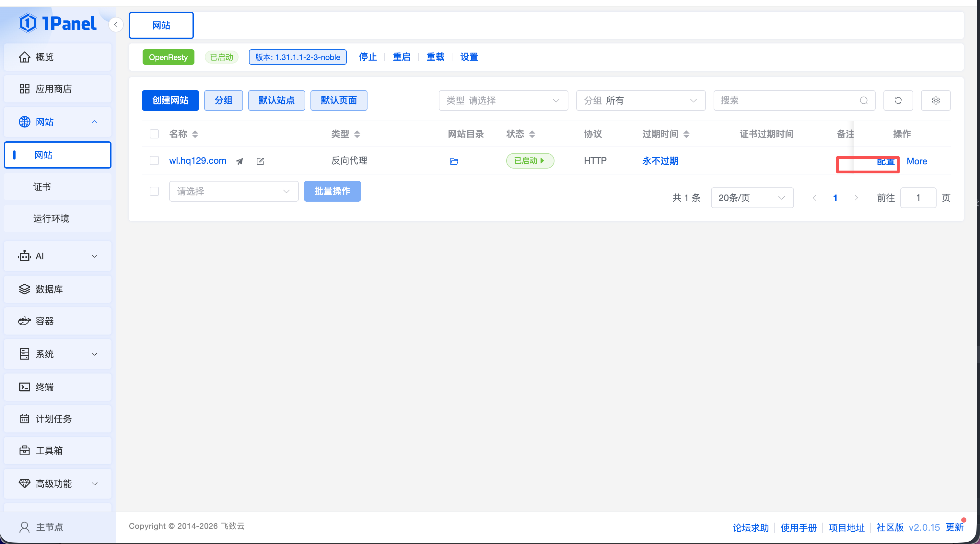This screenshot has height=544, width=980.
Task: Collapse the sidebar with the arrow button
Action: coord(116,25)
